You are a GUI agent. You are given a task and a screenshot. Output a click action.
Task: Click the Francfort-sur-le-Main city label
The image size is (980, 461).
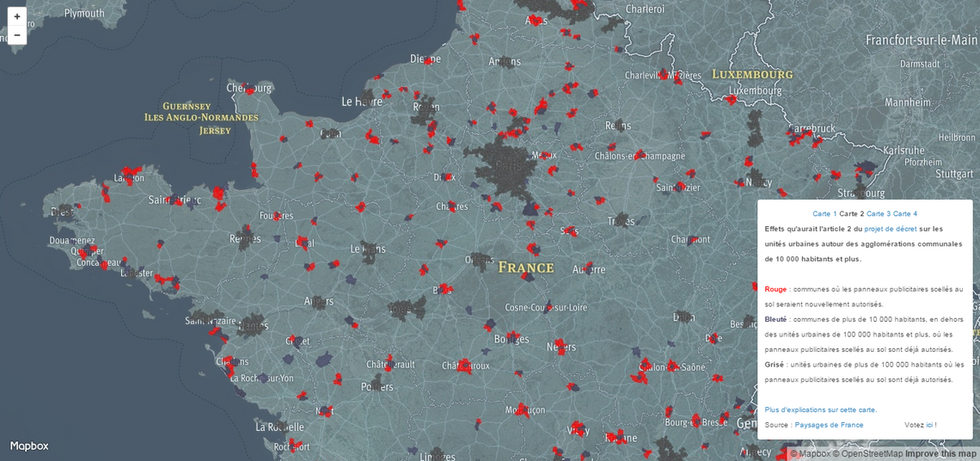point(922,40)
